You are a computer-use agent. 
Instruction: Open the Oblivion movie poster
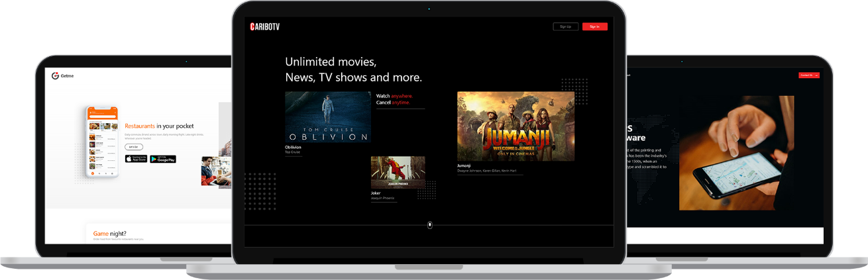coord(328,117)
